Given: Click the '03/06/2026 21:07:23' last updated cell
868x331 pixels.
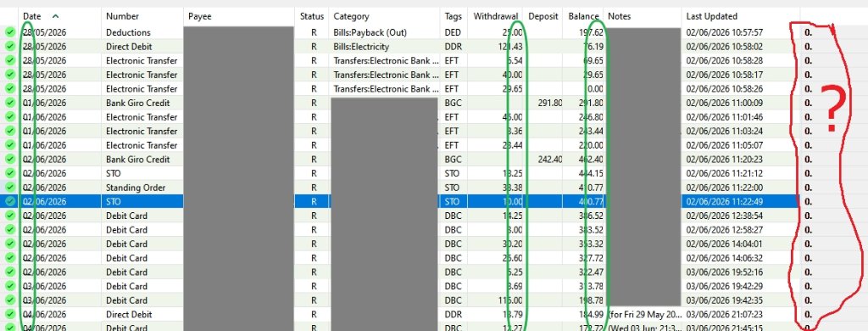Looking at the screenshot, I should (725, 314).
